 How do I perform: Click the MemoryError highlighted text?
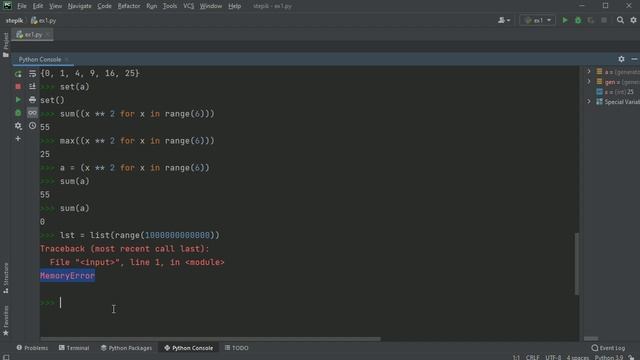67,276
